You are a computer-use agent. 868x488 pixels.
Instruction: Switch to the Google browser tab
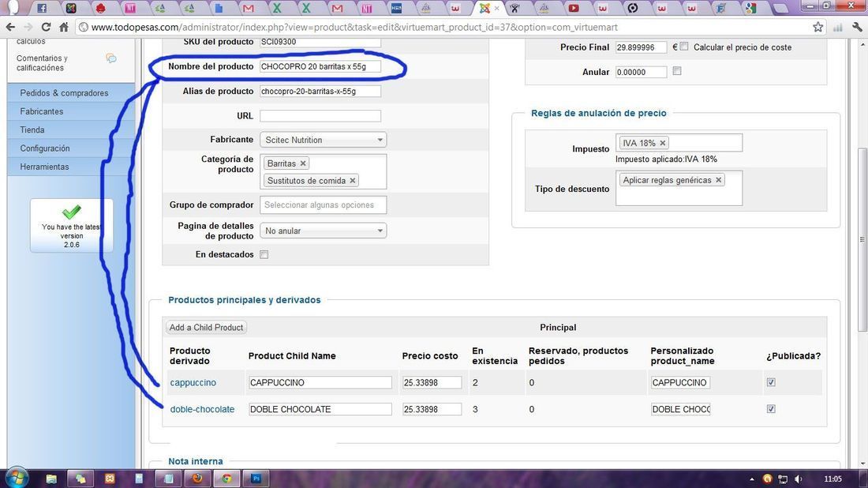point(750,8)
